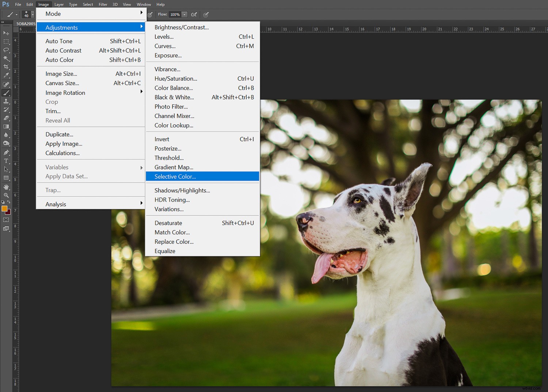This screenshot has width=548, height=392.
Task: Click the foreground color swatch
Action: click(x=4, y=209)
